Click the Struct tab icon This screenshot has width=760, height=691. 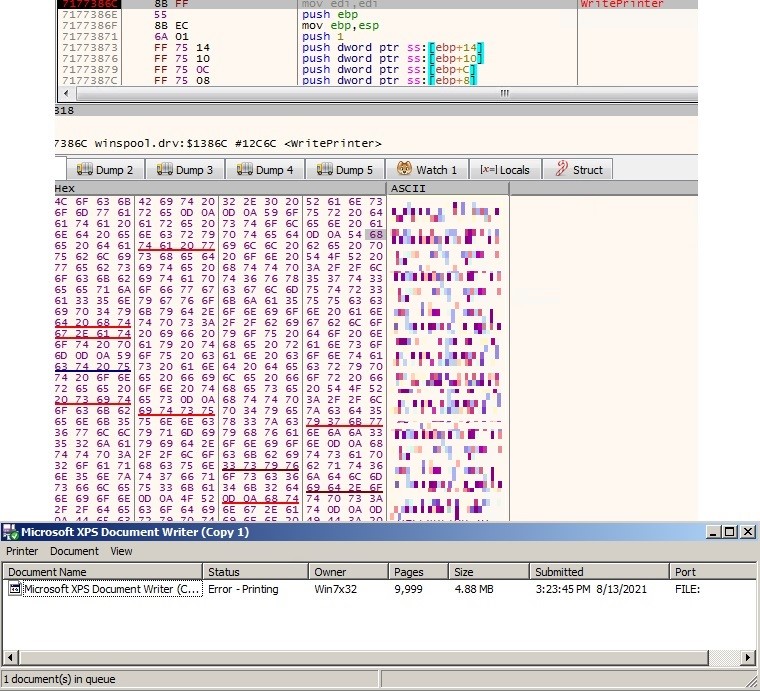coord(562,170)
